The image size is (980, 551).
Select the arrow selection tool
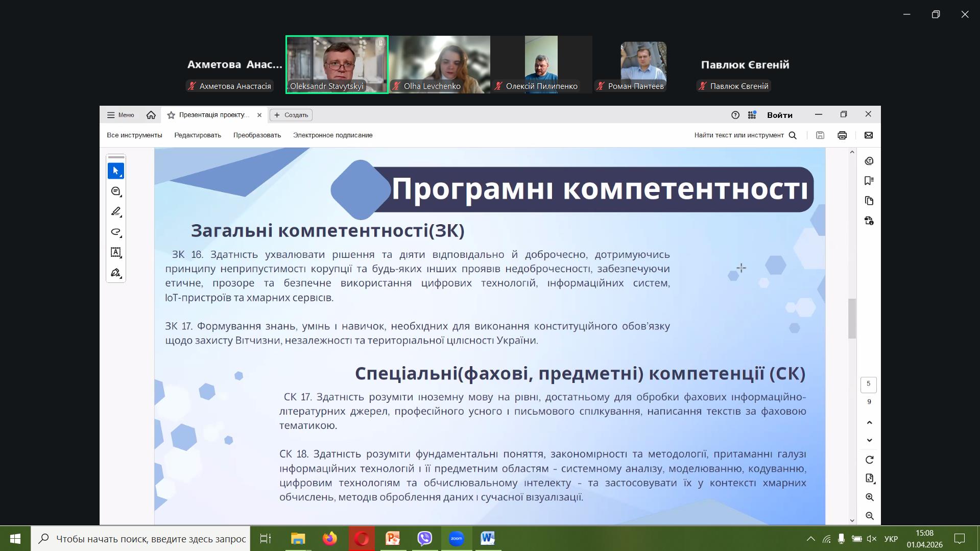coord(116,171)
